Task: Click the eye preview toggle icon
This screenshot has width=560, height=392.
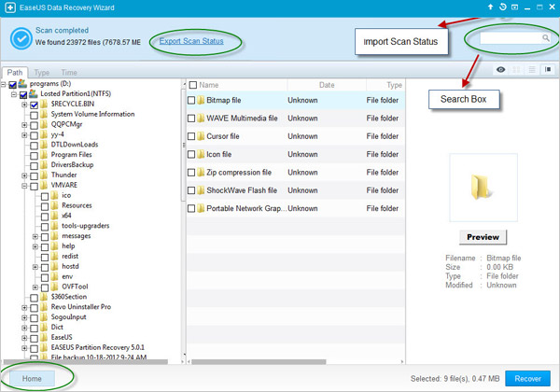Action: point(501,69)
